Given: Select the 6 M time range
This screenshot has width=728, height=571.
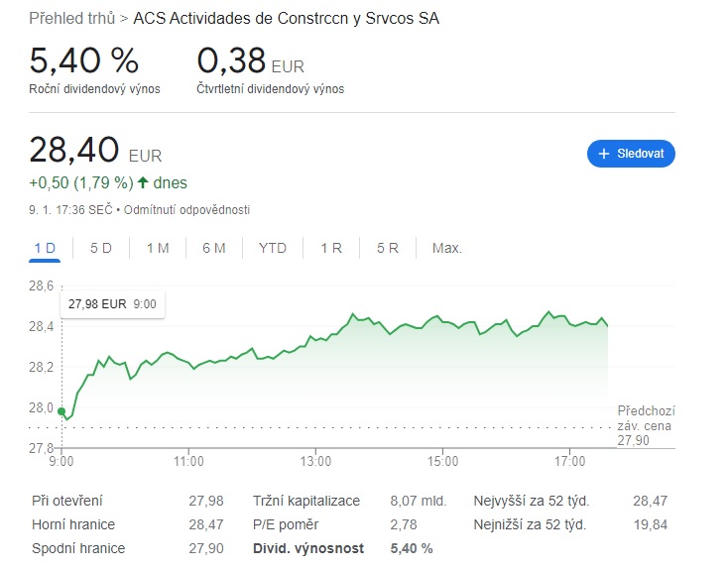Looking at the screenshot, I should click(214, 248).
